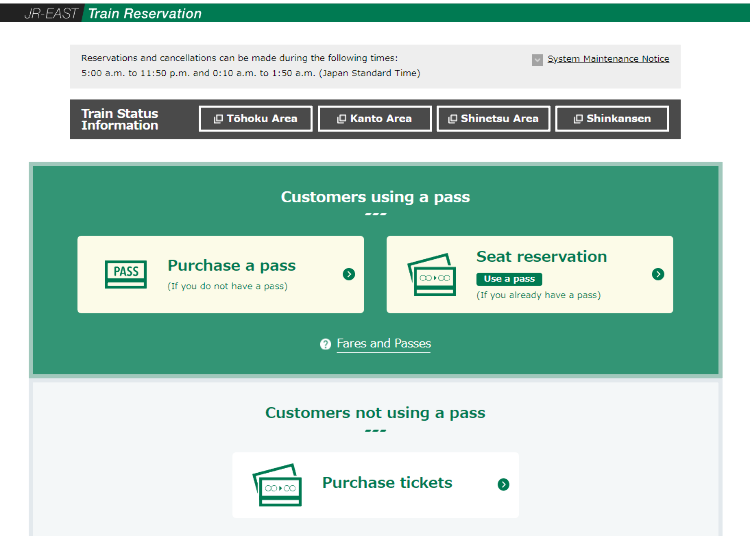
Task: Open Tōhoku Area train status
Action: point(256,119)
